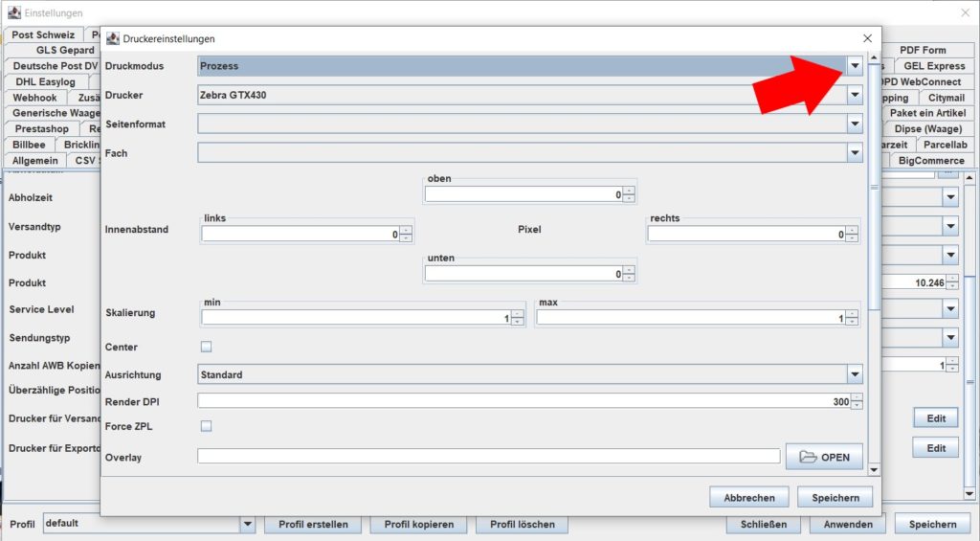Click the Druckereinstellungen dialog scrollbar up arrow
This screenshot has height=541, width=980.
(874, 57)
